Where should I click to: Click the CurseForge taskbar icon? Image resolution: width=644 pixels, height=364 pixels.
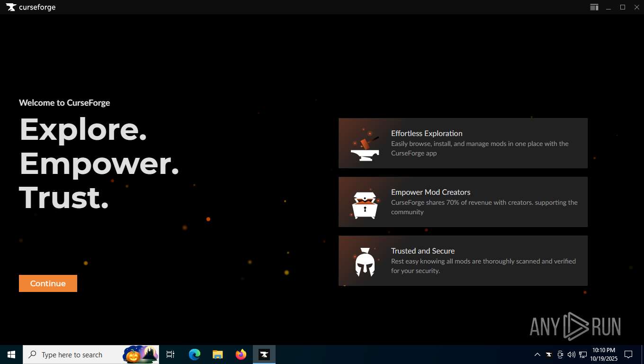click(264, 355)
